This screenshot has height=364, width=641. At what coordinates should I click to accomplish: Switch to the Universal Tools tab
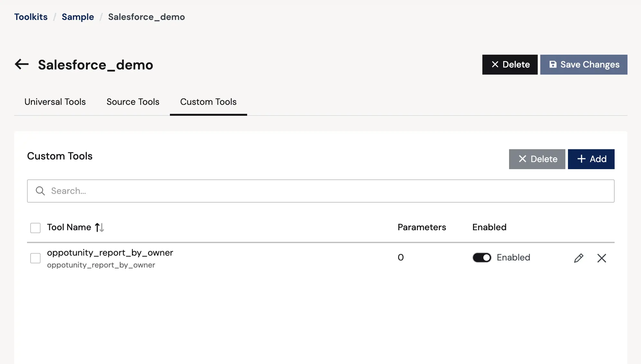(55, 102)
